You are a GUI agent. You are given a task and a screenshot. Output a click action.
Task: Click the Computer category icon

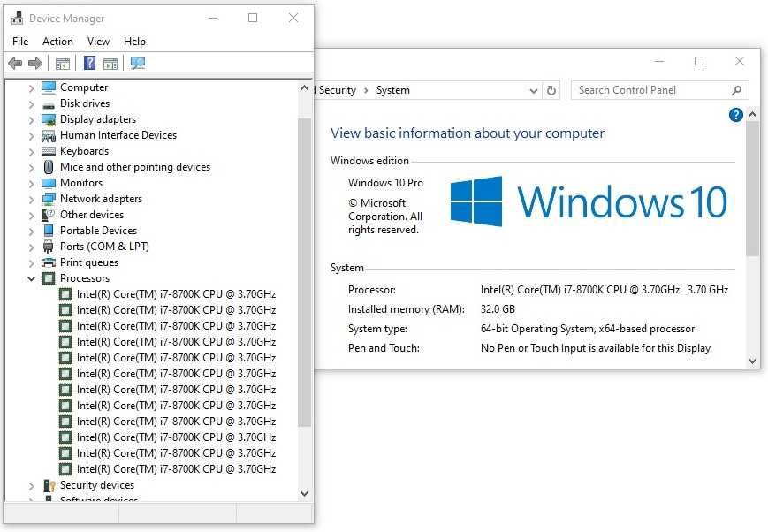pyautogui.click(x=49, y=87)
